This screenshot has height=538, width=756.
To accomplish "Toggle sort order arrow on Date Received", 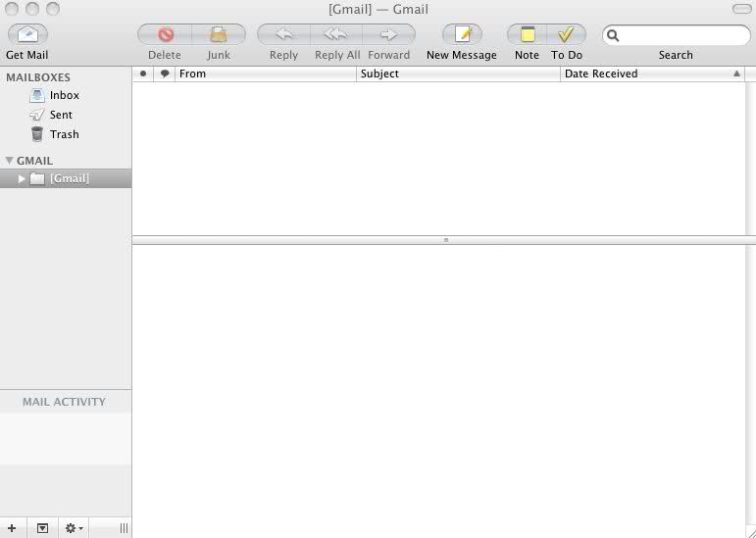I will tap(736, 73).
